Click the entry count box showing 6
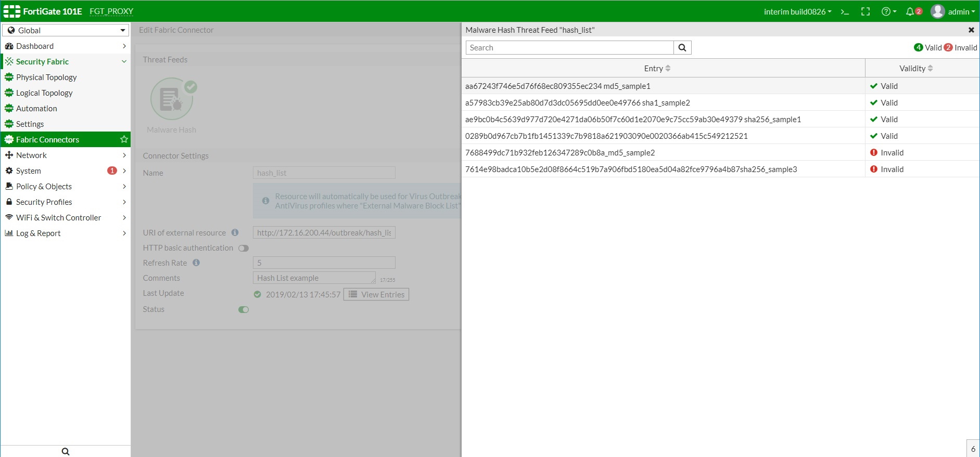The width and height of the screenshot is (980, 457). coord(973,449)
